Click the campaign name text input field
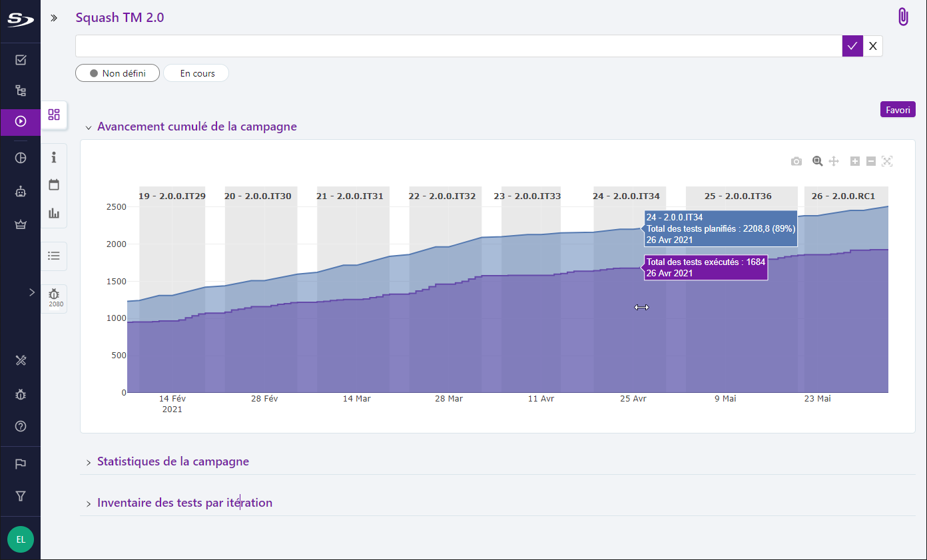 coord(458,46)
